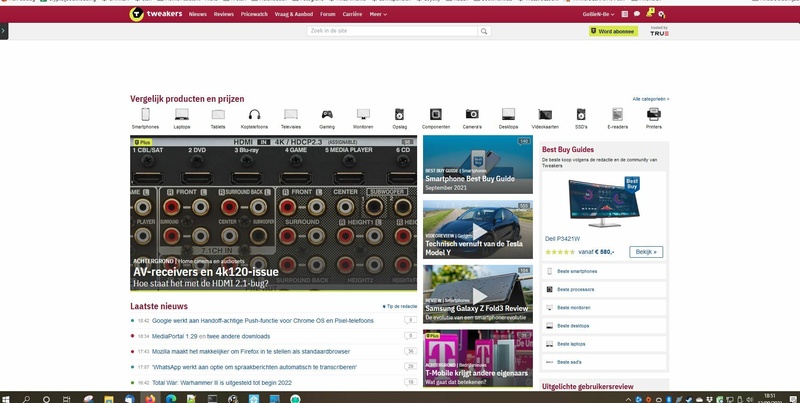
Task: Open the Desktops category icon
Action: [508, 114]
